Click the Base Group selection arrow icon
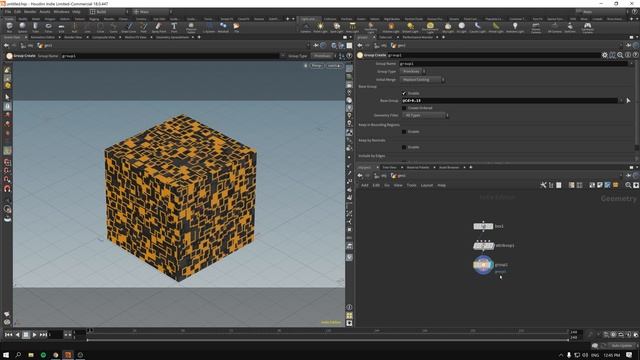Screen dimensions: 640x360 tap(628, 100)
